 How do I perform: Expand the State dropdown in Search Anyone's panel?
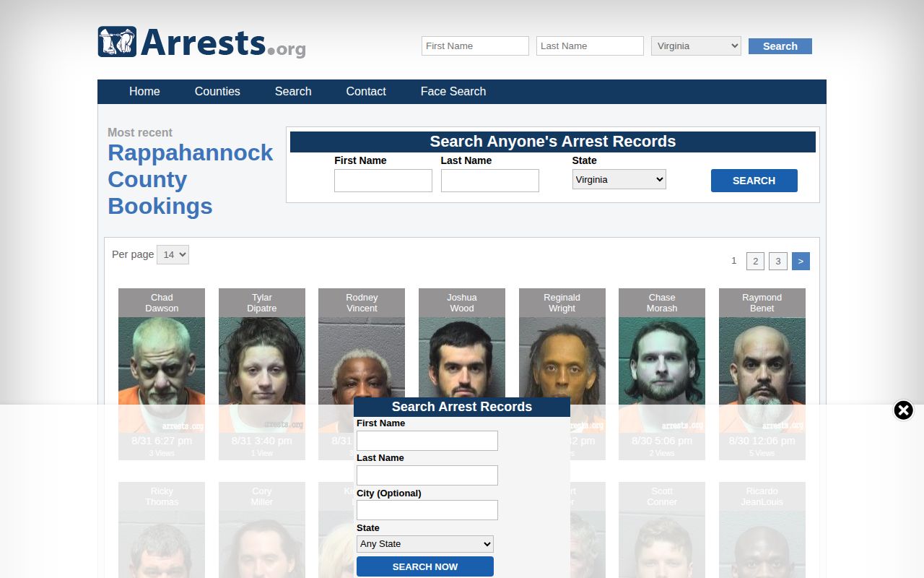[x=619, y=180]
